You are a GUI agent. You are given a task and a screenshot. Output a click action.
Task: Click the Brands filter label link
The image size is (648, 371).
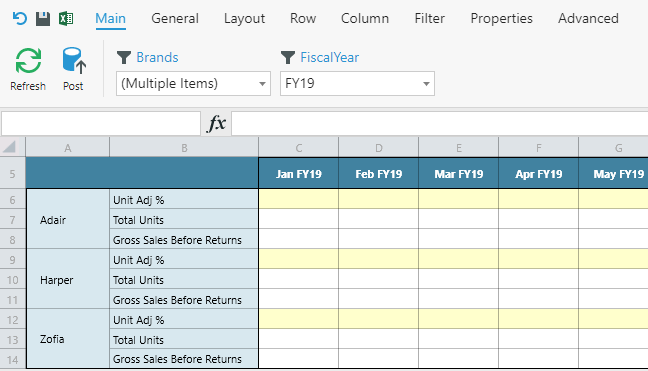tap(157, 57)
